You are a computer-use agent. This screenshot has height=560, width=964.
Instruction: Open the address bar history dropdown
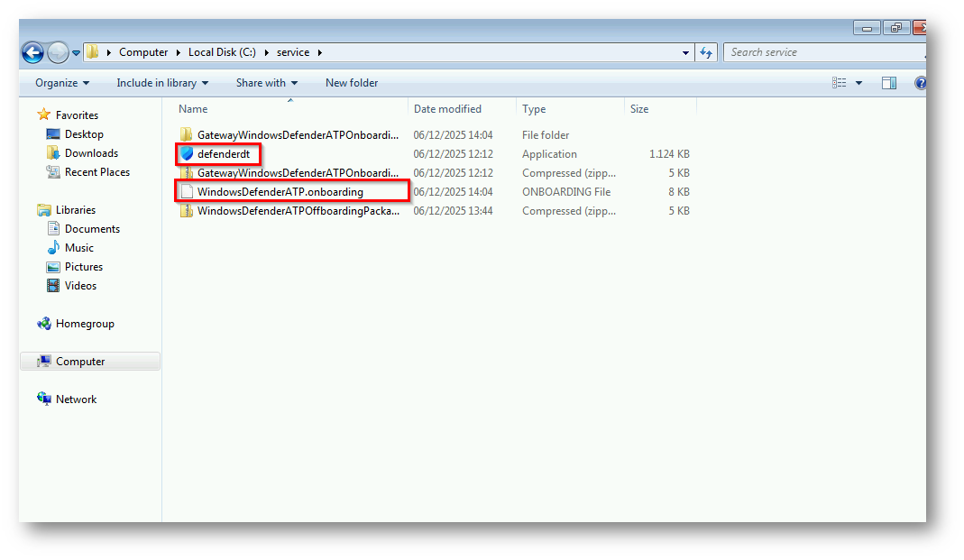pyautogui.click(x=685, y=53)
